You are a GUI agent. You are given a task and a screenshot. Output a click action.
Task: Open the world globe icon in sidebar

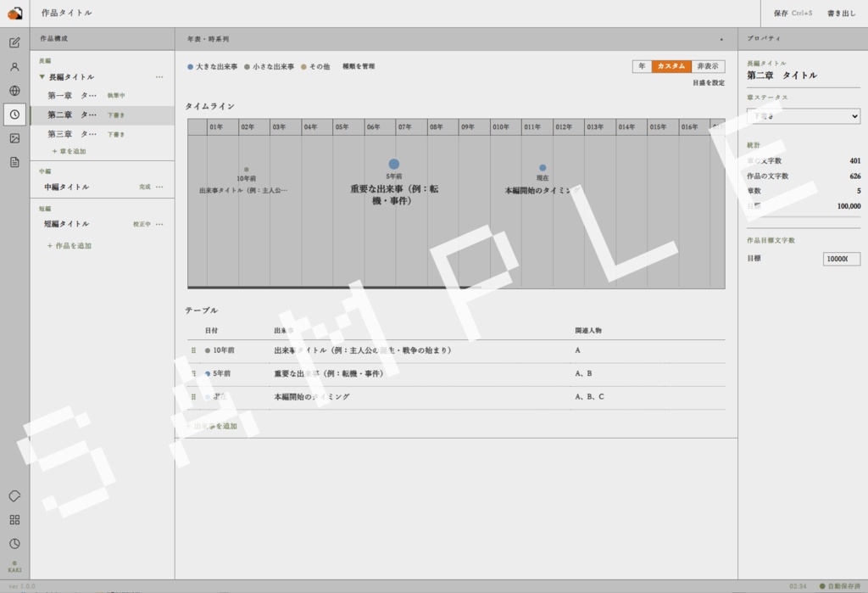[x=15, y=90]
